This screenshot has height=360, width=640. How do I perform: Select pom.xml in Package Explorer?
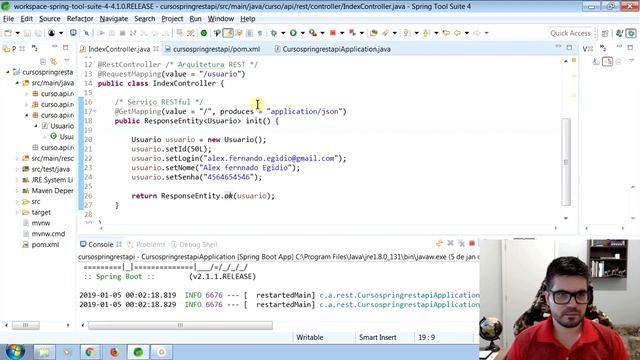click(45, 245)
